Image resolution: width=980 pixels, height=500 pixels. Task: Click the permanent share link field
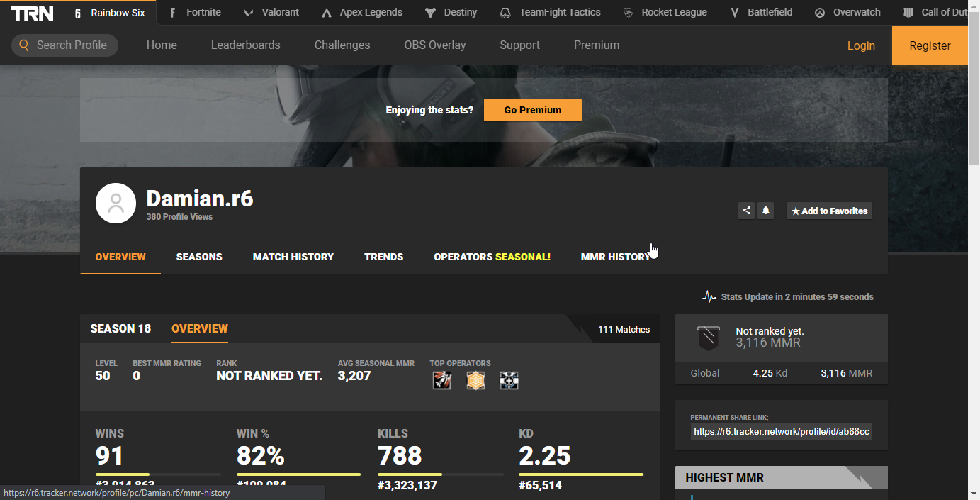pos(781,431)
